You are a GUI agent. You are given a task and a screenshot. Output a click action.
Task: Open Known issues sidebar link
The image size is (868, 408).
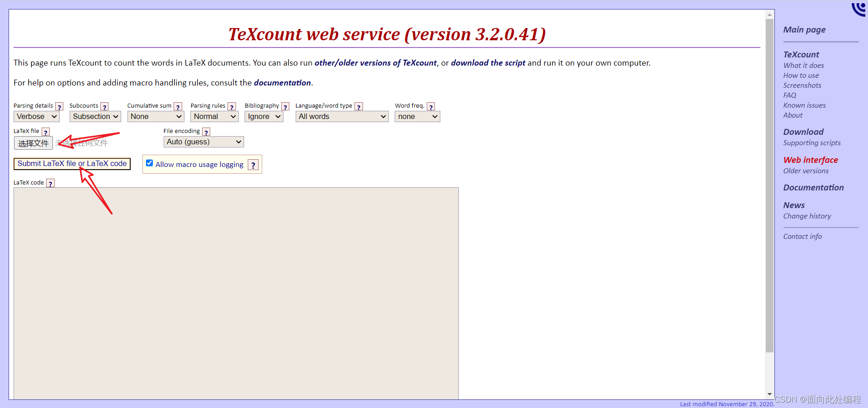804,105
